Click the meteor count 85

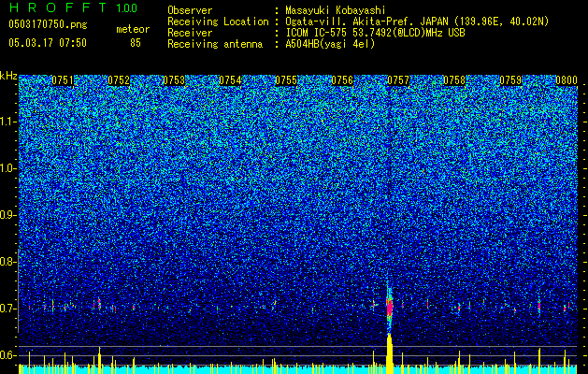tap(136, 43)
